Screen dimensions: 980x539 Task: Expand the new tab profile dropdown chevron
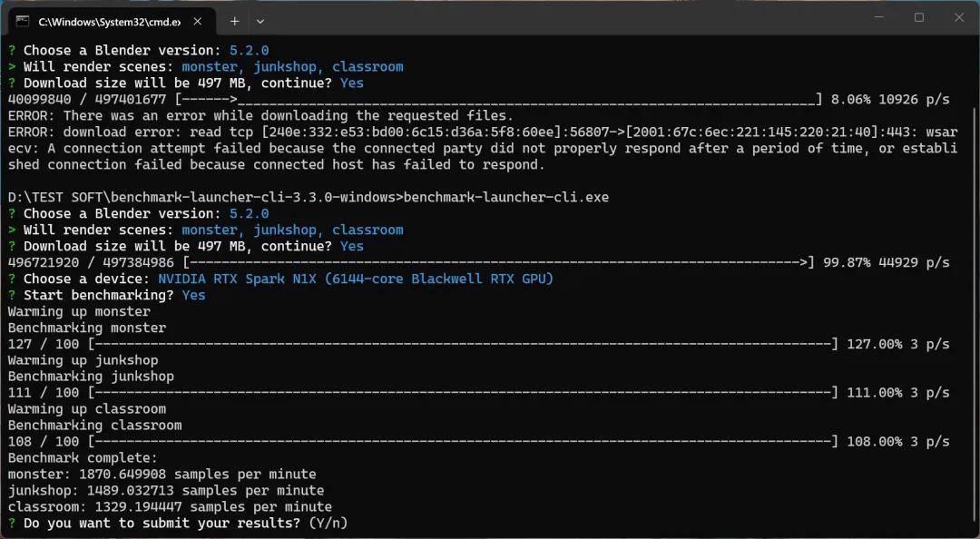[260, 21]
